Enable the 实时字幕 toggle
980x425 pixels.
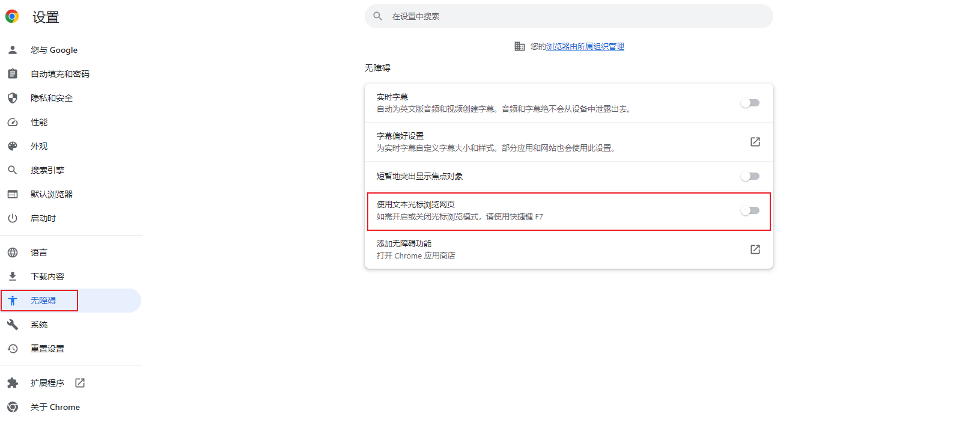pyautogui.click(x=750, y=103)
